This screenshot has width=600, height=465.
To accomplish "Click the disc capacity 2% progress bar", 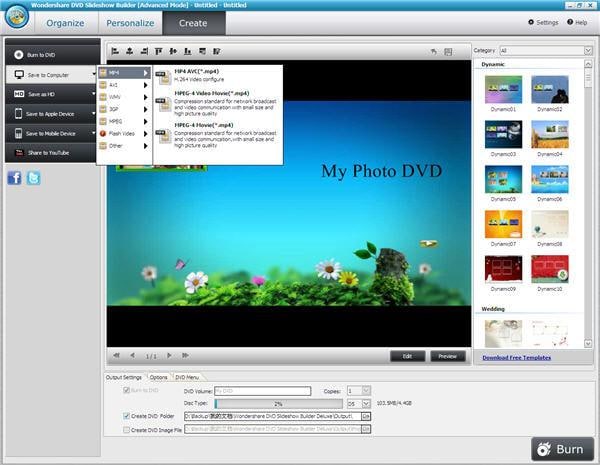I will click(279, 404).
